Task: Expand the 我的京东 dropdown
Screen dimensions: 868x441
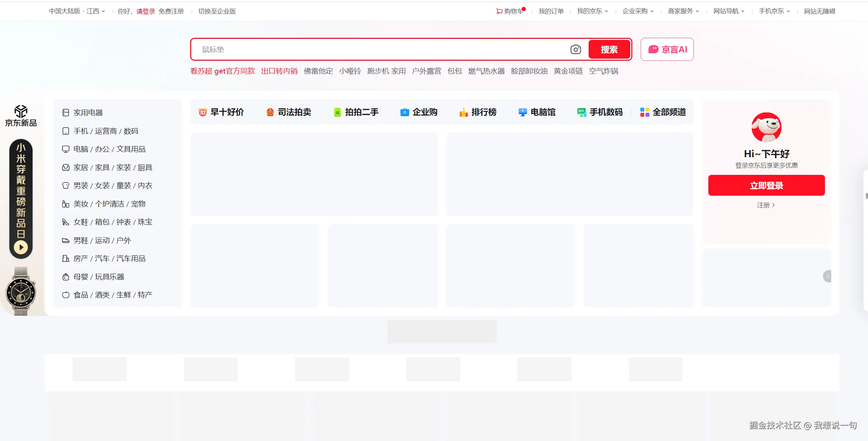Action: pos(592,11)
